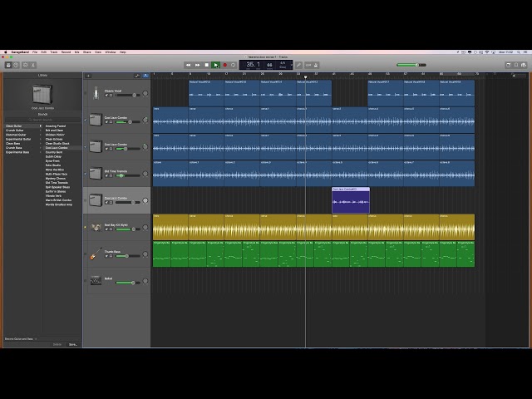Open the Mix menu
The height and width of the screenshot is (399, 532).
click(77, 52)
